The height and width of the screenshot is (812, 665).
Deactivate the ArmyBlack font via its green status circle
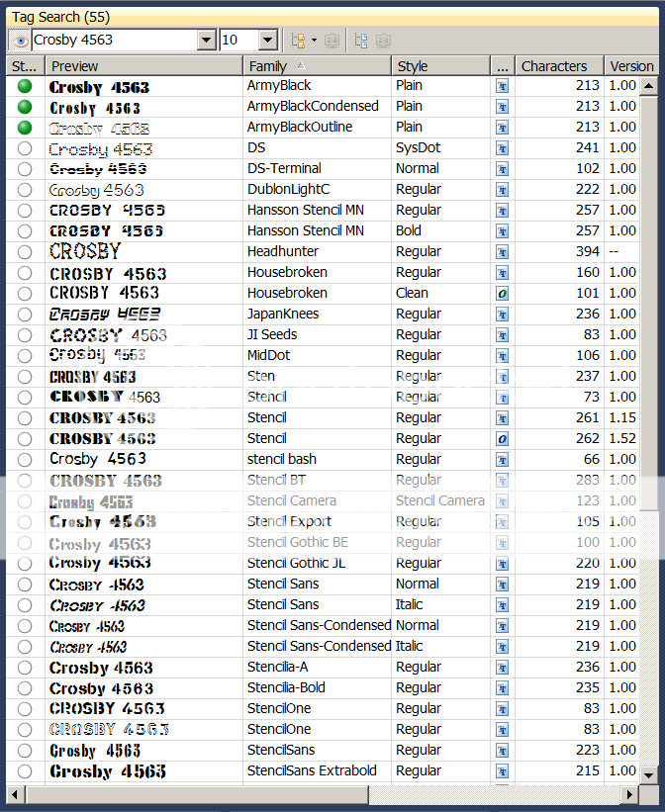tap(25, 86)
